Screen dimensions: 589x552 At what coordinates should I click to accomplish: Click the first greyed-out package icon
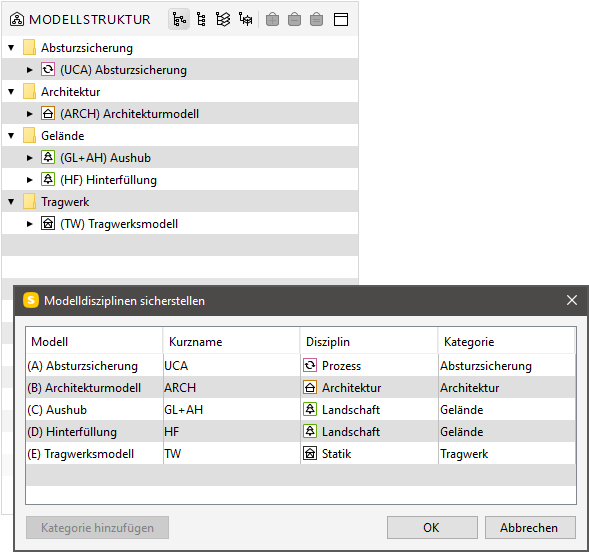click(x=272, y=20)
